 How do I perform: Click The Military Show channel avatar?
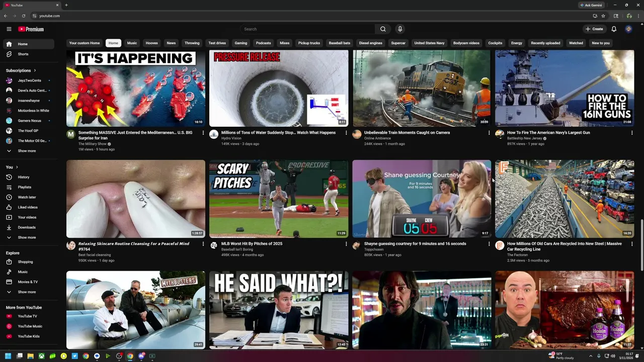click(71, 134)
